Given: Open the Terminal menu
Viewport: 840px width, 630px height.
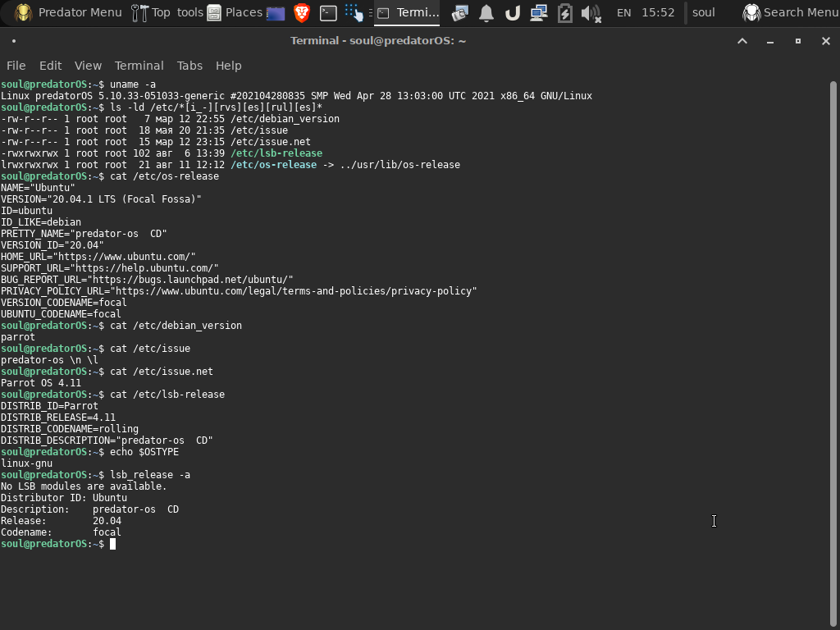Looking at the screenshot, I should 139,66.
